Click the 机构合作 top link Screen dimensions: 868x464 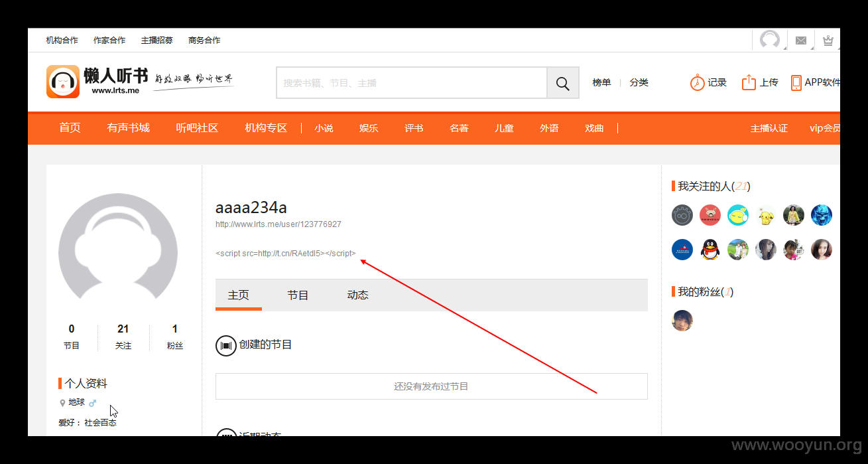(x=62, y=40)
